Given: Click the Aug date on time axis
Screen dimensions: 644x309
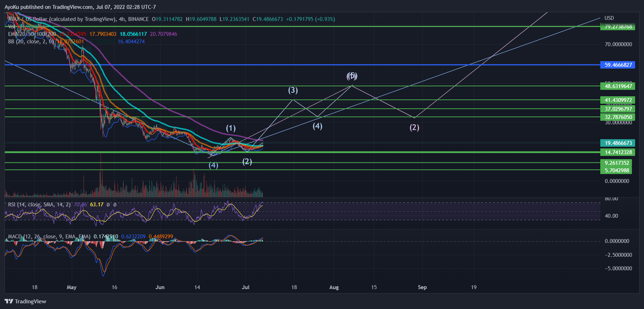Looking at the screenshot, I should click(334, 287).
